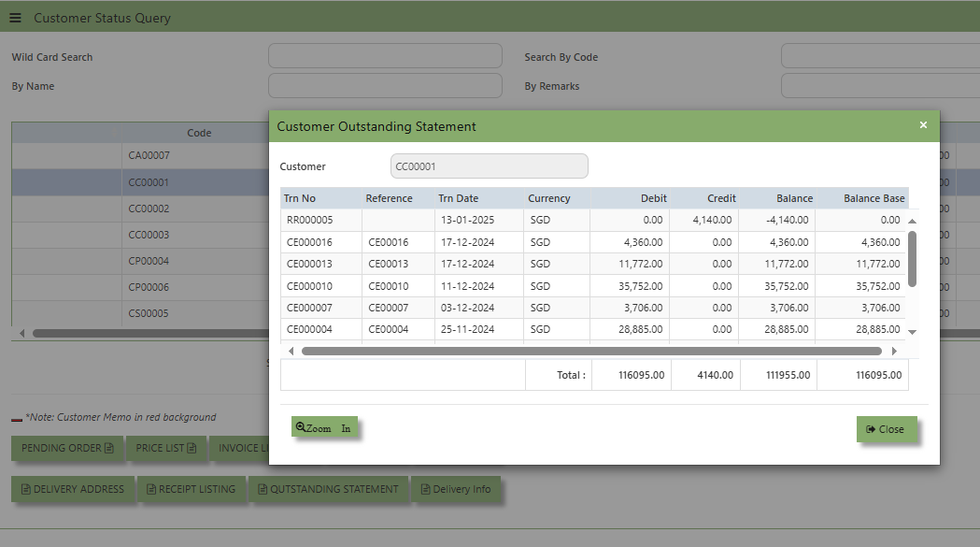Click the left arrow of the statement's horizontal scrollbar
980x547 pixels.
point(291,352)
